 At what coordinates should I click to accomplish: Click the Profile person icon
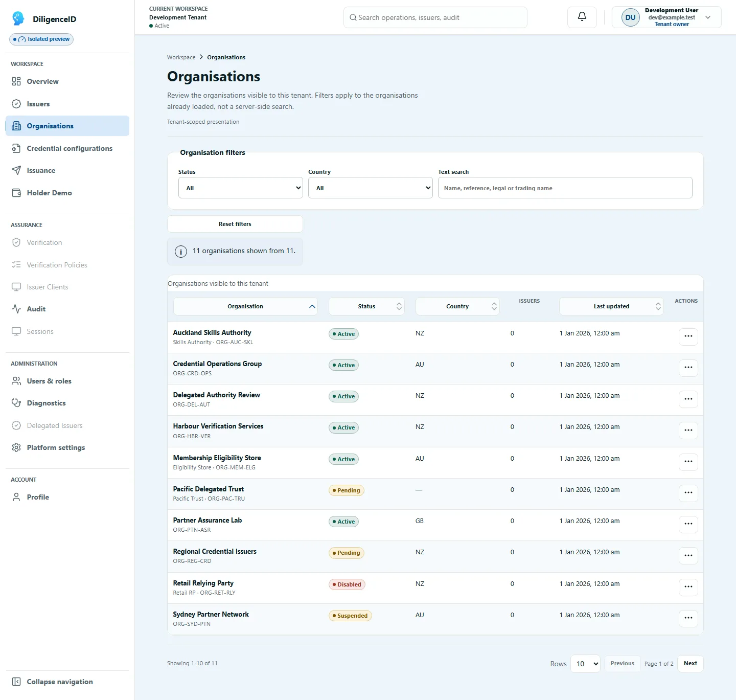(x=16, y=497)
